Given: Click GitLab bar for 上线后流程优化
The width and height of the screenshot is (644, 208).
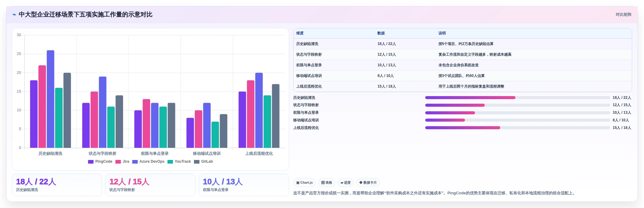Looking at the screenshot, I should (x=276, y=116).
